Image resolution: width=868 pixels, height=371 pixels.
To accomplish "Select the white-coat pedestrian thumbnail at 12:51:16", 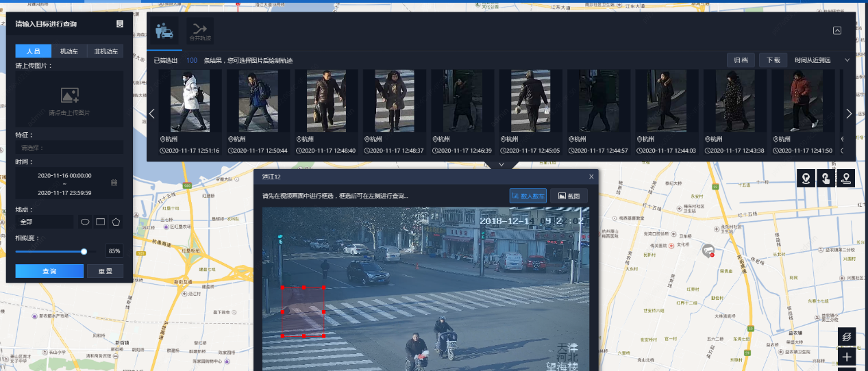I will pyautogui.click(x=190, y=101).
